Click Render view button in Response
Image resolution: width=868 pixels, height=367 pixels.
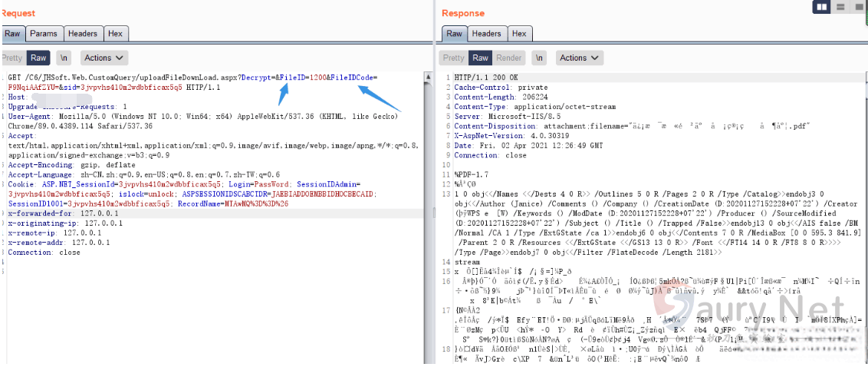(x=508, y=58)
